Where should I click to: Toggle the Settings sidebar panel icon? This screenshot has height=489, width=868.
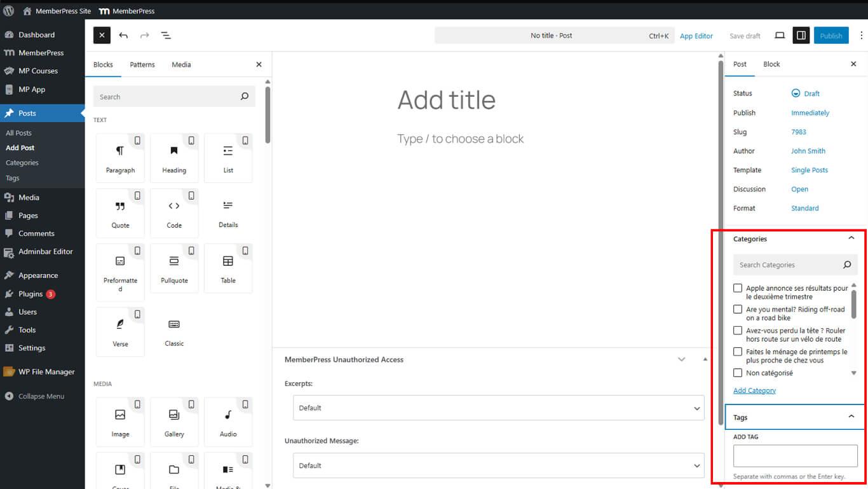tap(801, 36)
